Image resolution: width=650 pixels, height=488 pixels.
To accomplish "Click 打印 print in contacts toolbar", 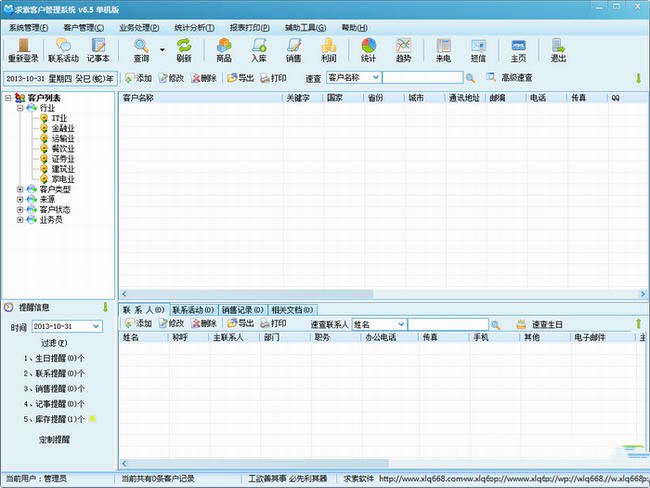I will 273,323.
